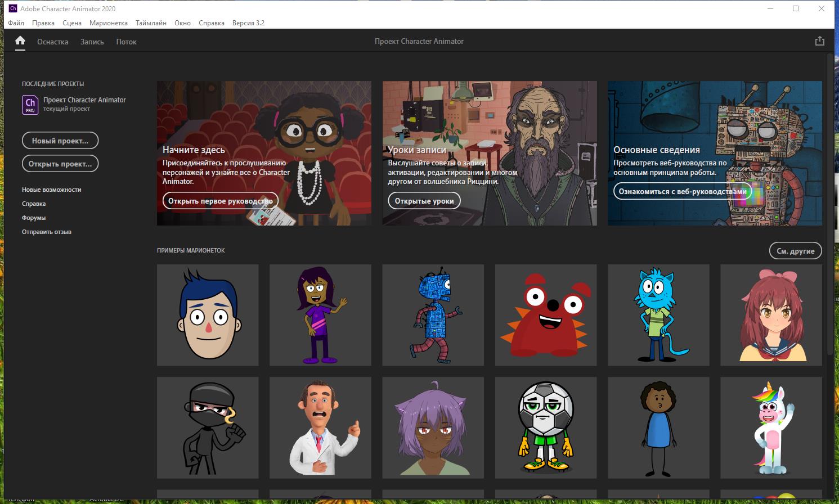Go to the Home screen icon
The height and width of the screenshot is (504, 839).
pos(20,40)
